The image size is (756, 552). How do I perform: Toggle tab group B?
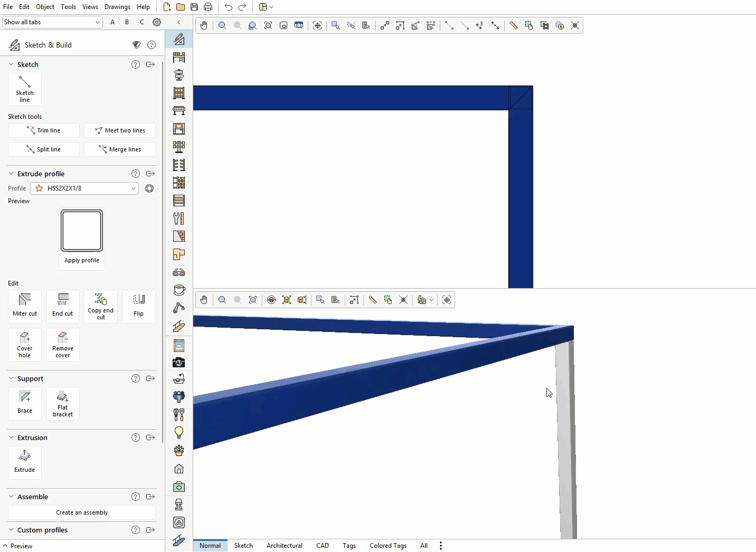(127, 22)
